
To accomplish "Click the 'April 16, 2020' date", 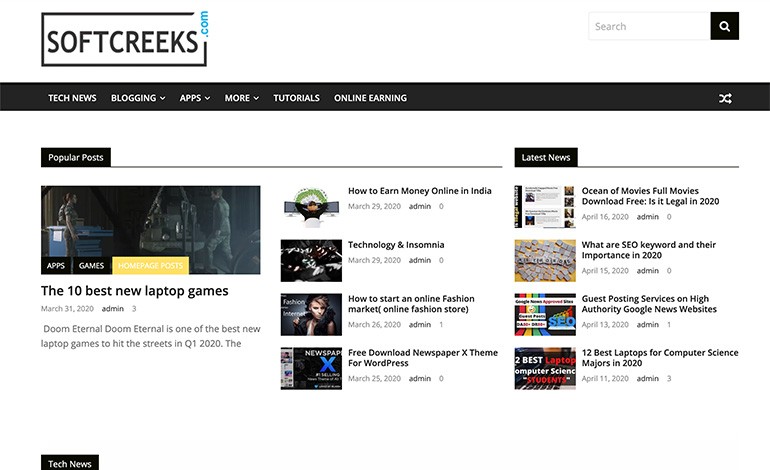I will 605,217.
